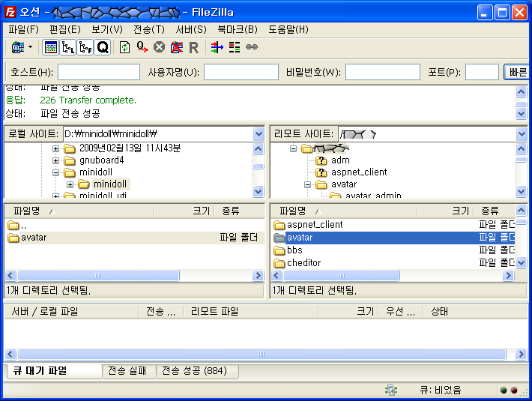
Task: Click local file list horizontal scrollbar thumb
Action: pos(98,276)
